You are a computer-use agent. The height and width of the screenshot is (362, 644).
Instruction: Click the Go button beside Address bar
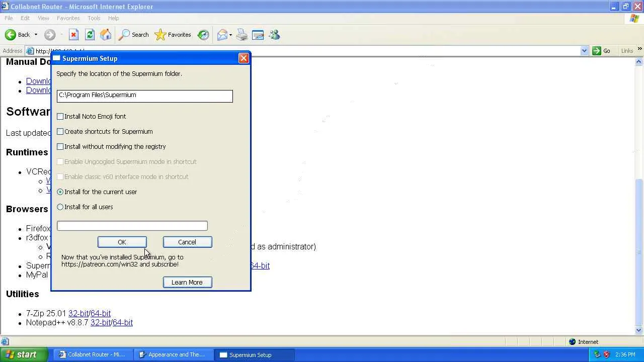602,51
